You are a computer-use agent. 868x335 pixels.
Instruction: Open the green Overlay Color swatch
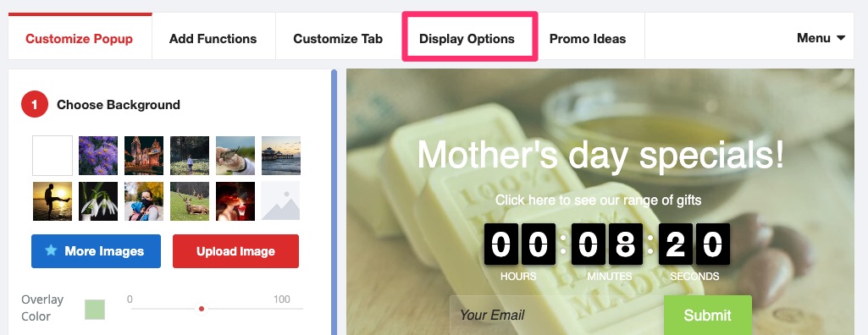click(x=95, y=310)
